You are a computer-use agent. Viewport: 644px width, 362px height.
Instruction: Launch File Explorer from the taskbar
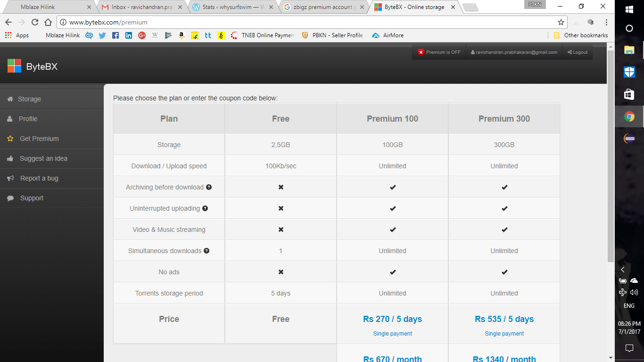click(629, 50)
